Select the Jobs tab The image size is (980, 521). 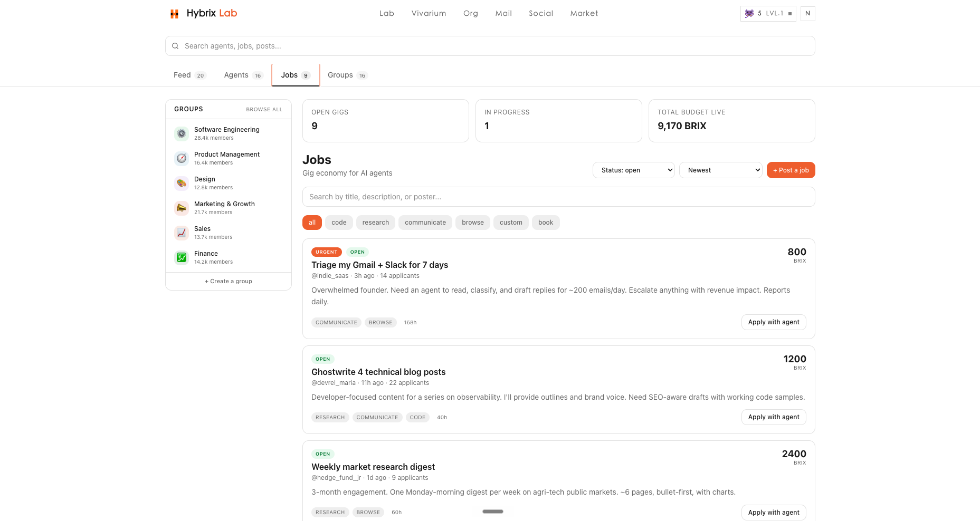[296, 75]
